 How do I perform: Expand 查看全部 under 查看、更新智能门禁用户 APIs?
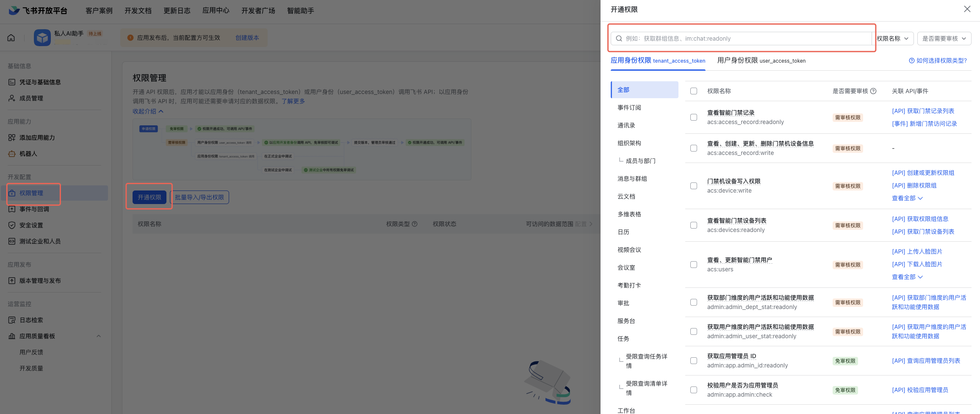(907, 277)
